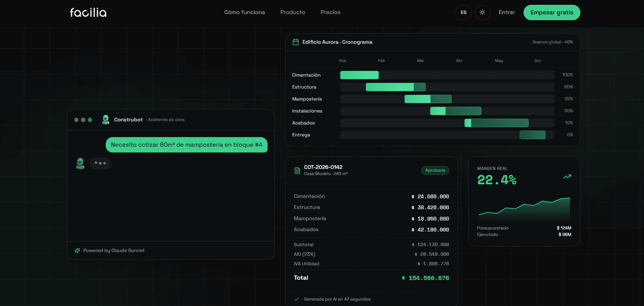Click the Total amount $ 154.566.676

click(x=425, y=278)
